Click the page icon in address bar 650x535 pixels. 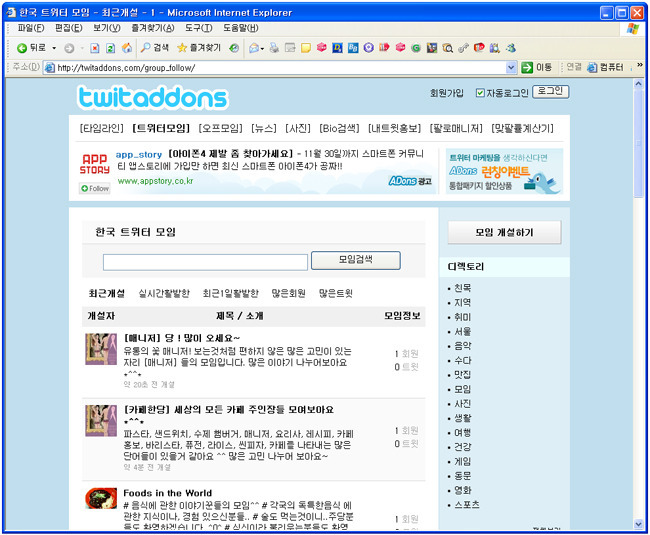tap(50, 68)
